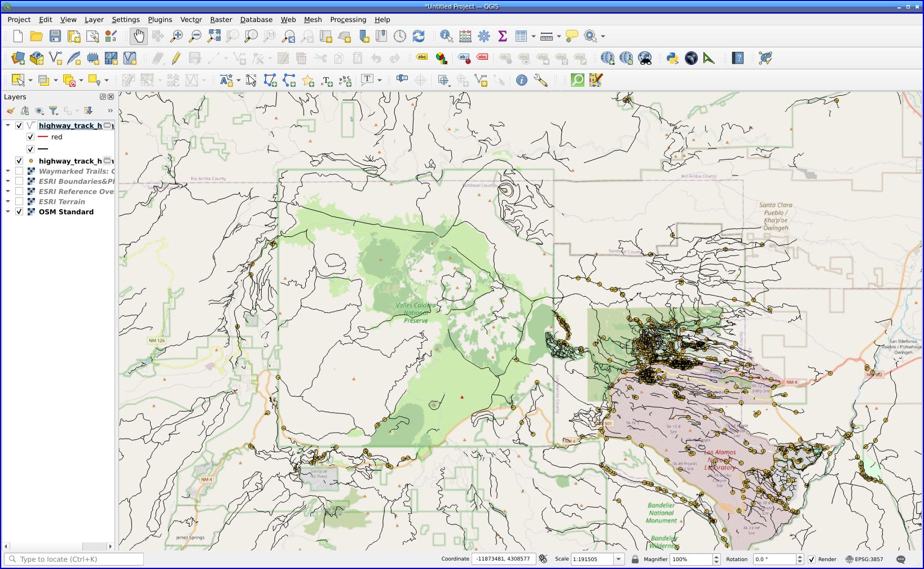The width and height of the screenshot is (924, 569).
Task: Expand the Waymarked Trails layer node
Action: (8, 171)
